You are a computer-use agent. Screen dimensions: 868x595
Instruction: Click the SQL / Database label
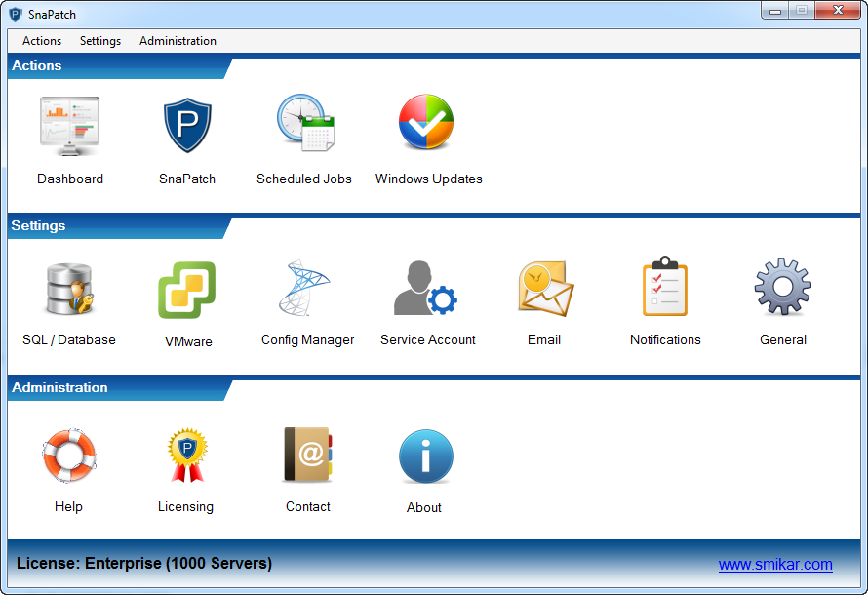[x=69, y=339]
